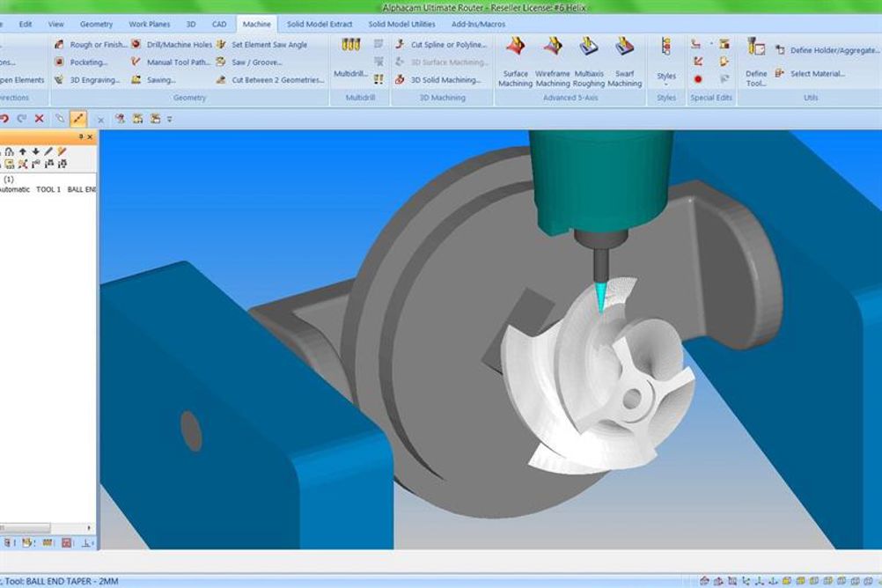Open Wireframe Machining tool

click(x=553, y=62)
